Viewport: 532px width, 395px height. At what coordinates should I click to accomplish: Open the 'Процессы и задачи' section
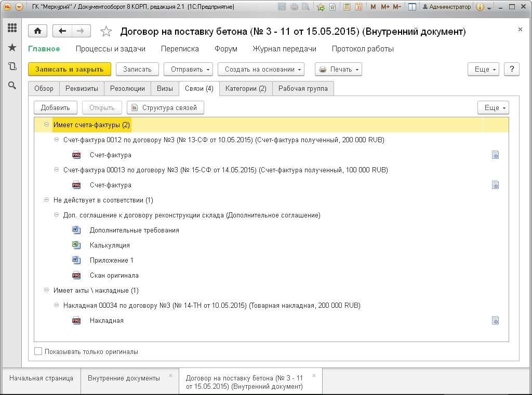click(x=111, y=49)
